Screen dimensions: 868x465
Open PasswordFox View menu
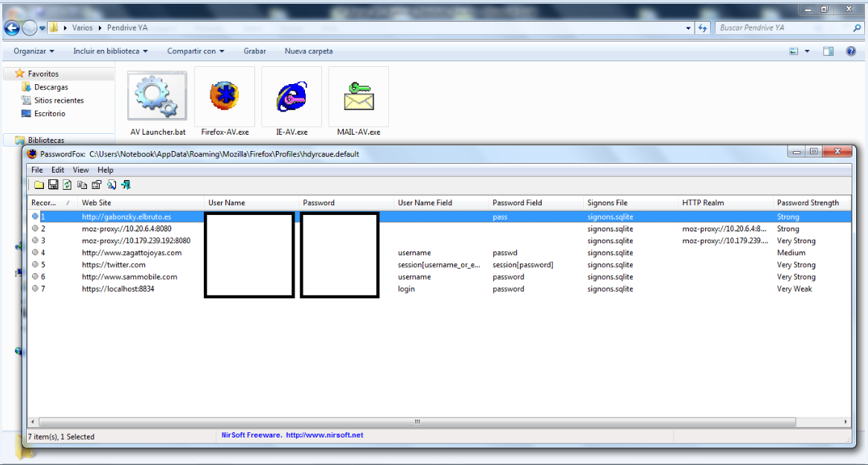tap(81, 170)
